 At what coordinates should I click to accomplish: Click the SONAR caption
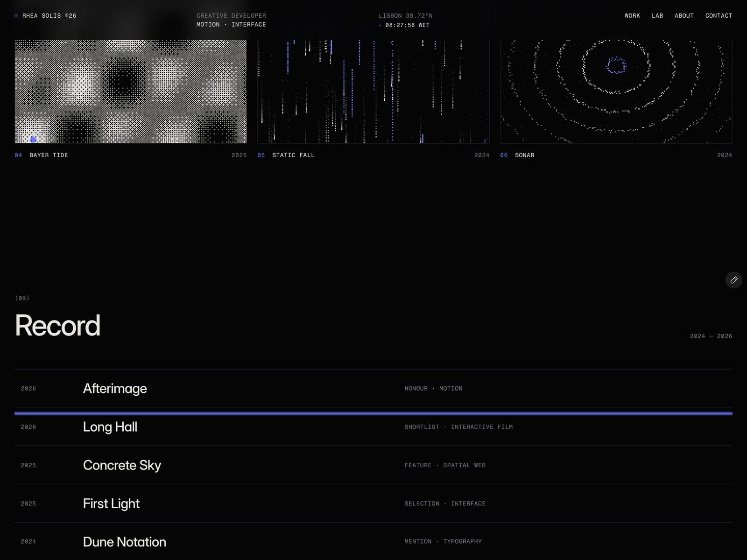pyautogui.click(x=524, y=155)
